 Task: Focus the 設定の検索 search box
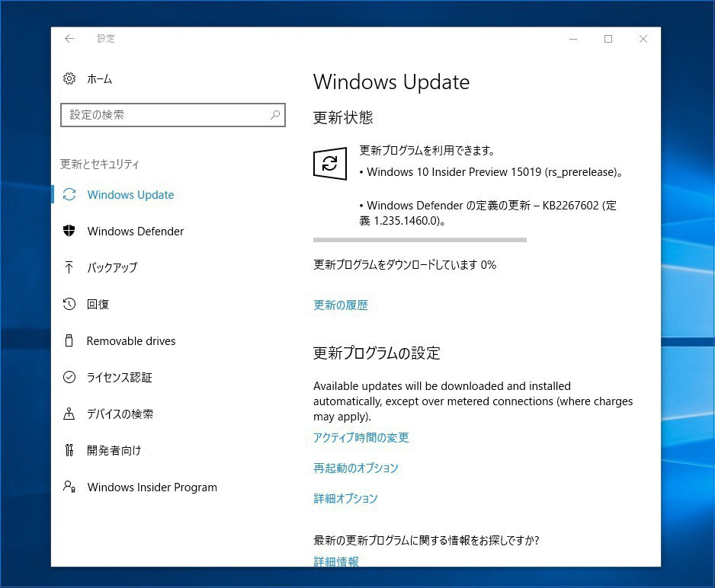click(x=173, y=115)
